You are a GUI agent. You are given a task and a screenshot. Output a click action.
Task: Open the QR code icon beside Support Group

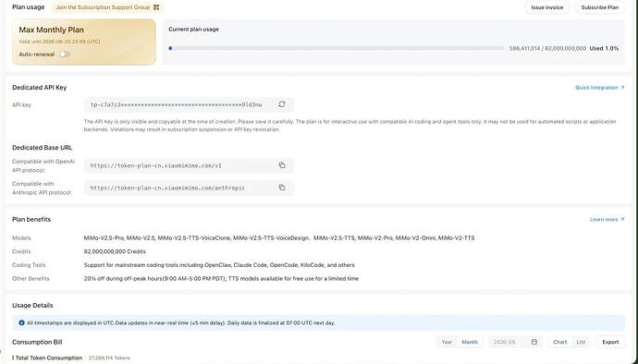click(156, 7)
